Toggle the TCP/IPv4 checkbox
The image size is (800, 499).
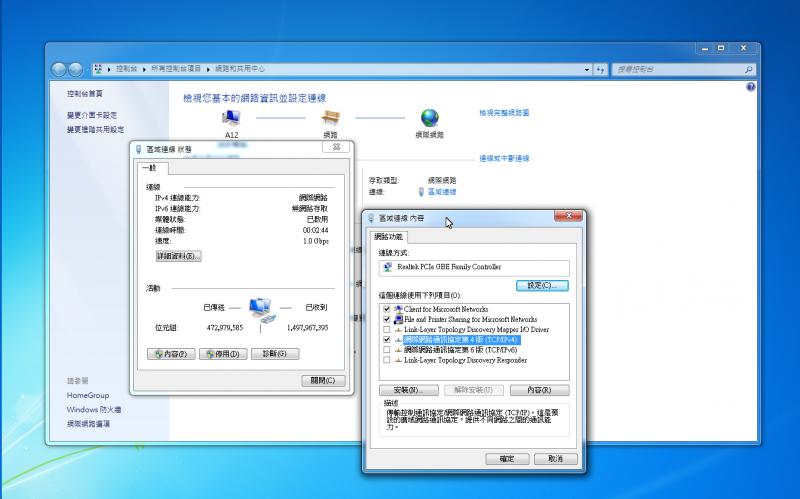tap(387, 340)
